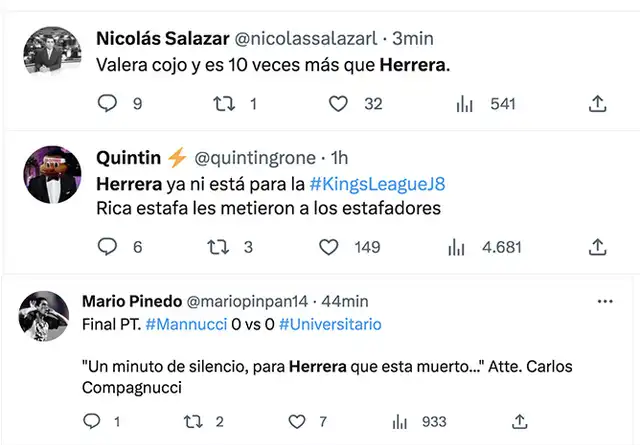Reply to Quintin's tweet

pos(107,246)
